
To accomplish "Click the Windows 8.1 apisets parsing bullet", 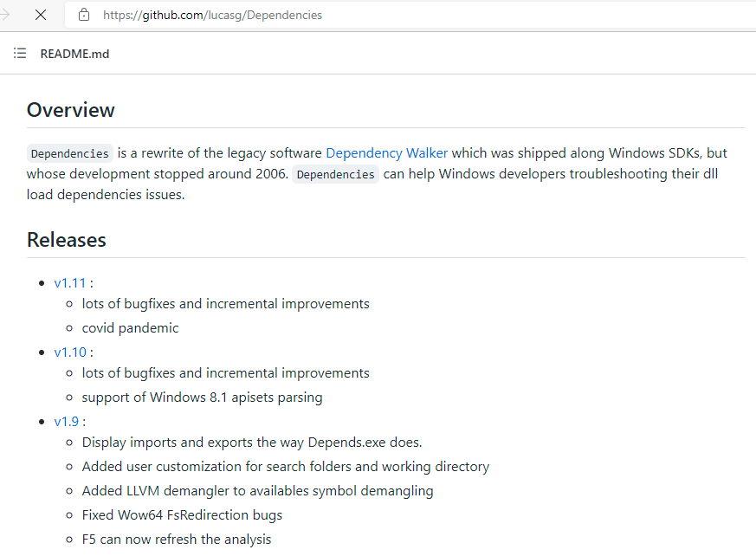I will [x=202, y=397].
